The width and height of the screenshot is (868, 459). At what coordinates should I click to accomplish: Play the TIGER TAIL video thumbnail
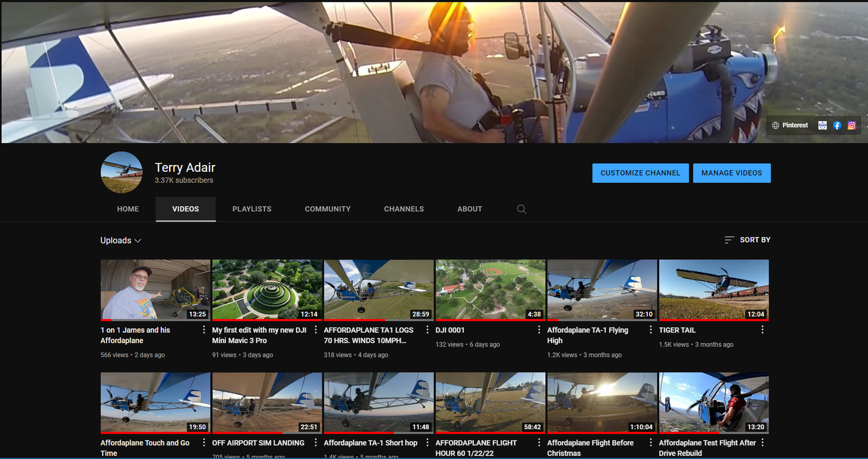[x=713, y=289]
